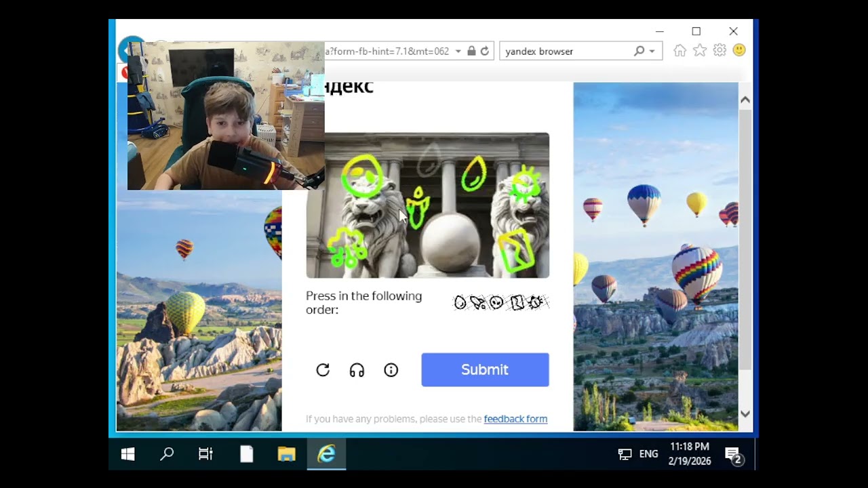Go to the browser Home page
This screenshot has width=868, height=488.
pyautogui.click(x=680, y=50)
